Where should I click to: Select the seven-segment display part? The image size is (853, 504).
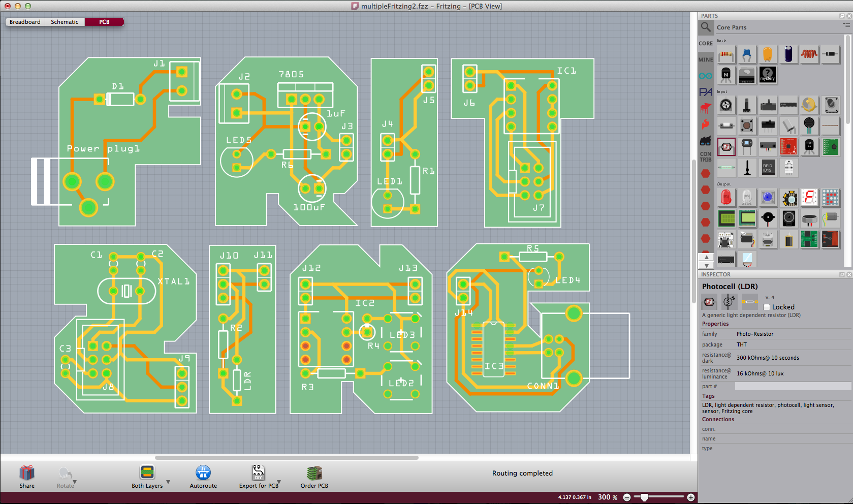click(809, 198)
